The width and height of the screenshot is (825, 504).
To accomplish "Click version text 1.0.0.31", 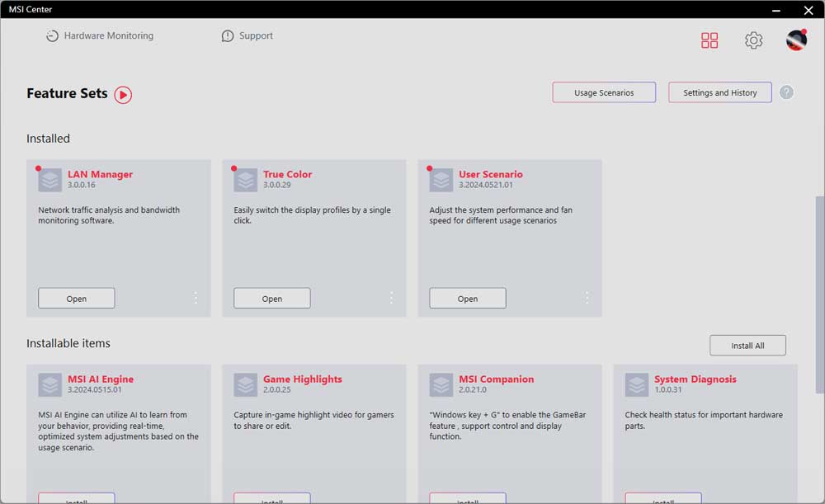I will click(x=668, y=390).
